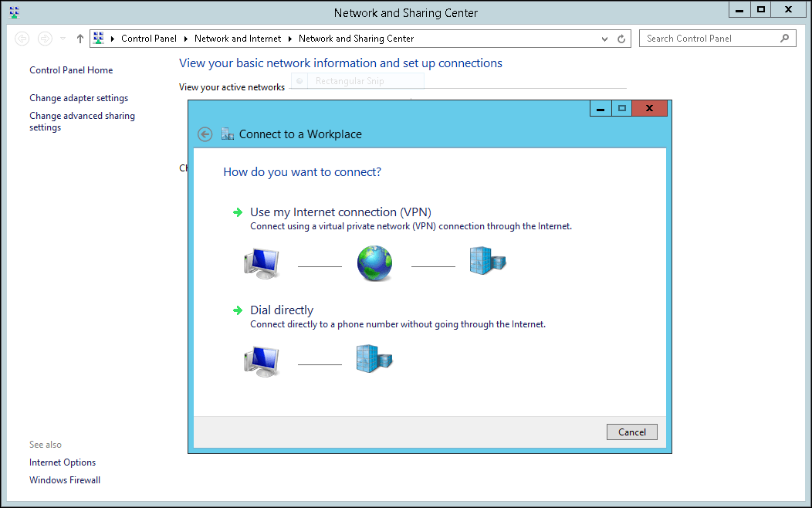Cancel the Connect to a Workplace wizard
The height and width of the screenshot is (508, 812).
[632, 432]
